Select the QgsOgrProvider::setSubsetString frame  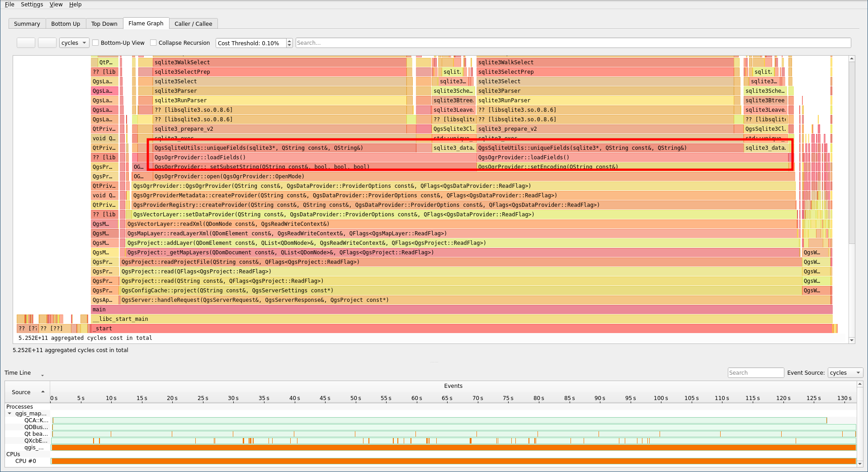(315, 167)
